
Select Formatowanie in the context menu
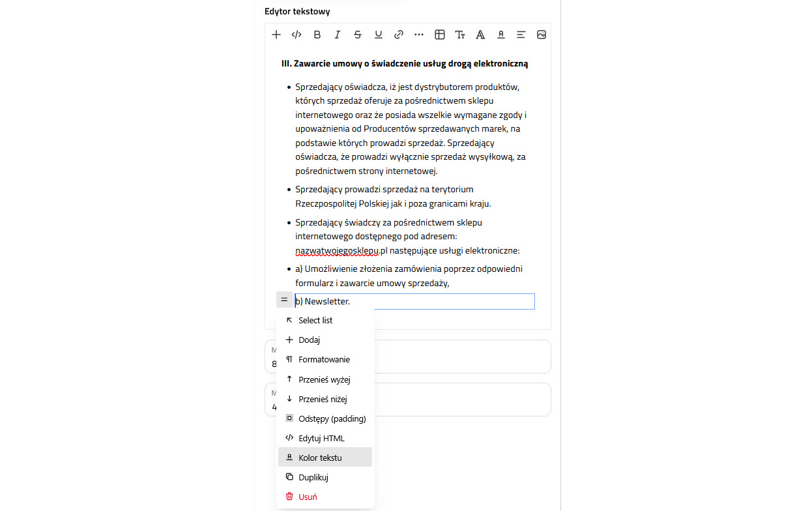tap(324, 359)
